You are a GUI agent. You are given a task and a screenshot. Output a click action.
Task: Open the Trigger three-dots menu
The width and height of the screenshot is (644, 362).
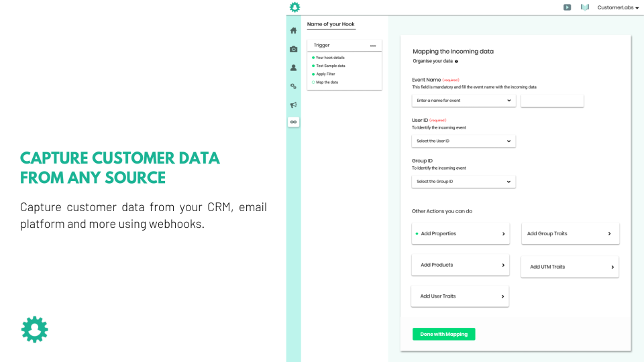click(372, 46)
